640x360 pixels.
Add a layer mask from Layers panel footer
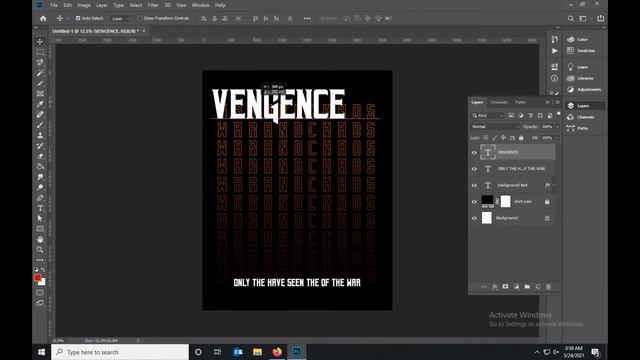point(505,287)
